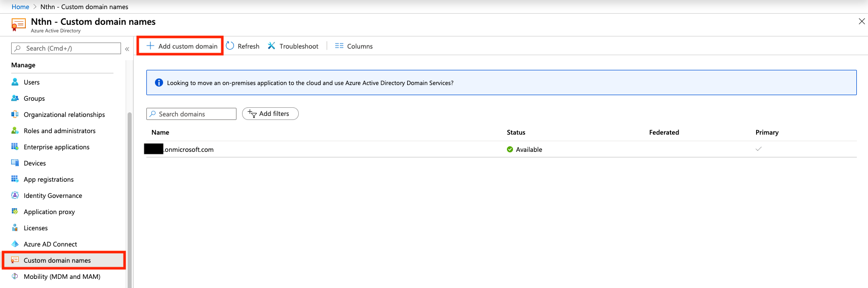Click the Home breadcrumb link

click(20, 7)
